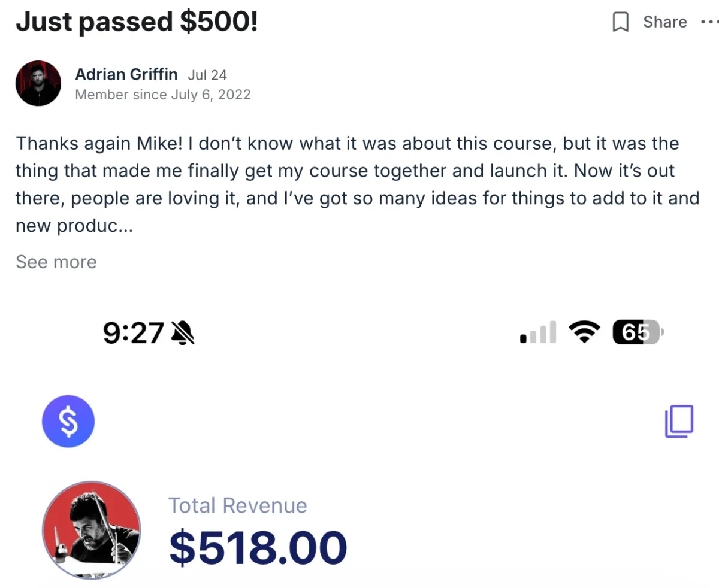719x588 pixels.
Task: Open Adrian Griffin's profile name link
Action: tap(126, 75)
